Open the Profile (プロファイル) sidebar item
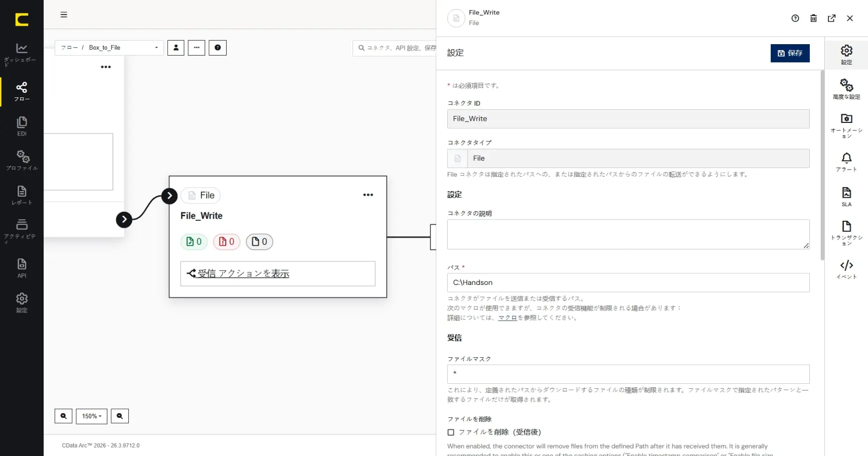 (x=22, y=160)
